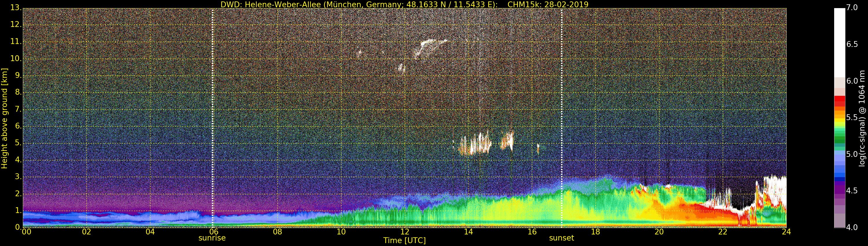Screen dimensions: 868x246
Task: Click the "sunrise" label below the time axis
Action: click(212, 238)
